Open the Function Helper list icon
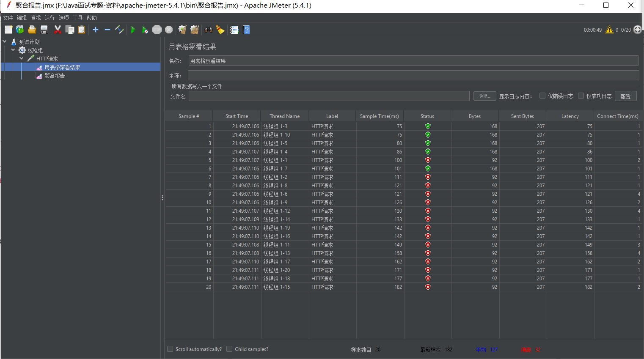 234,30
